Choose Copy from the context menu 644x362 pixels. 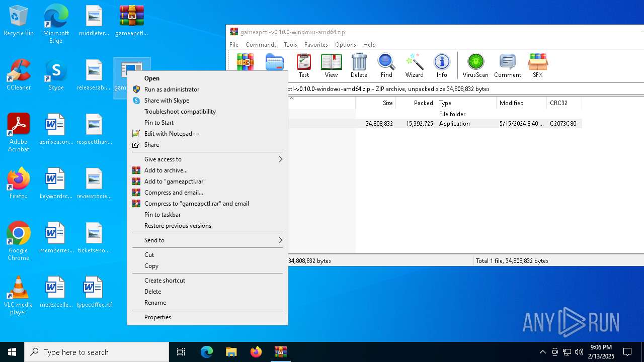click(208, 266)
